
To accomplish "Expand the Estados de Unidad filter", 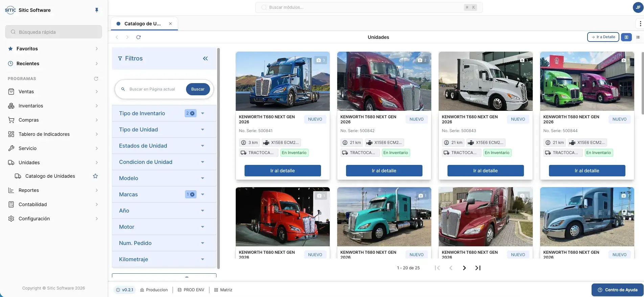I will click(164, 146).
